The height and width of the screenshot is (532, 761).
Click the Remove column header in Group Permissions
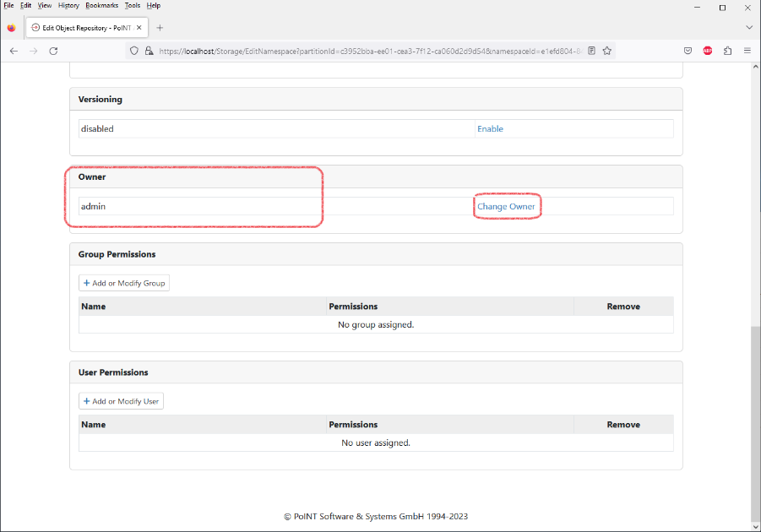click(x=623, y=307)
